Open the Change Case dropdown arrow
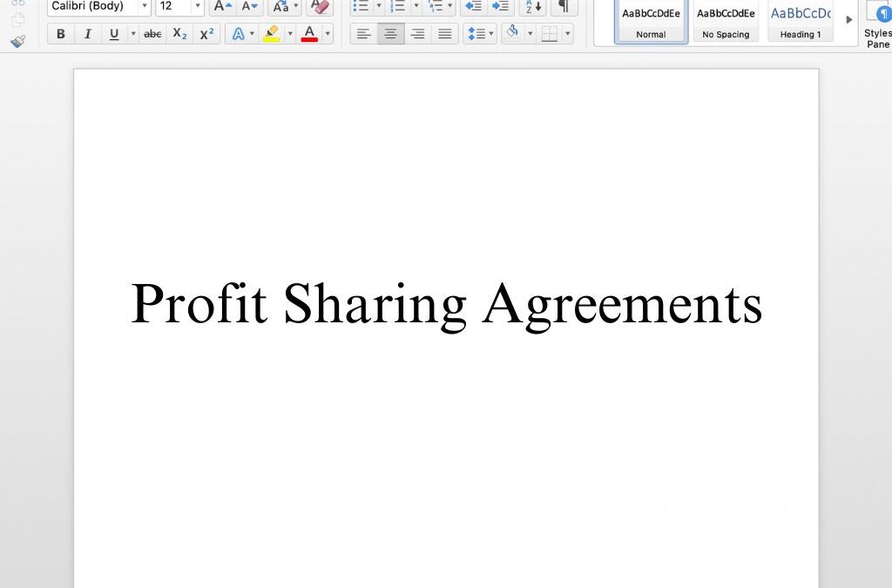Viewport: 892px width, 588px height. [x=296, y=7]
